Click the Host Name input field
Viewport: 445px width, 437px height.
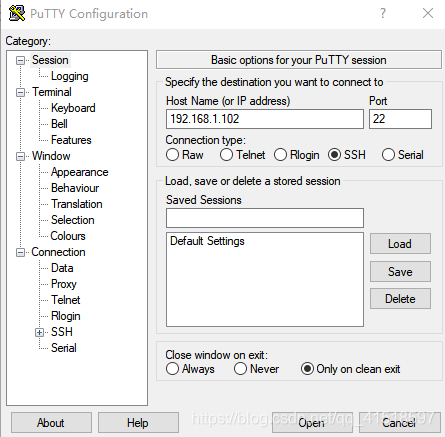click(265, 119)
